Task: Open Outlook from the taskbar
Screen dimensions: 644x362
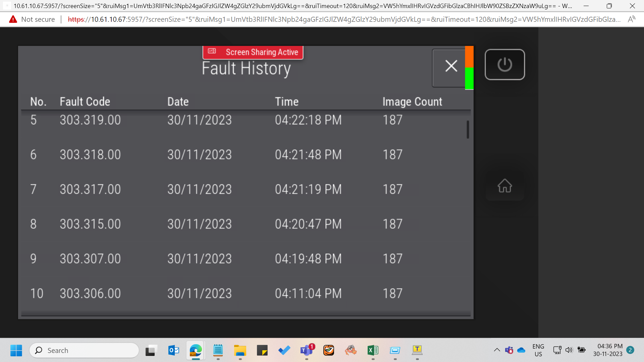Action: (x=173, y=350)
